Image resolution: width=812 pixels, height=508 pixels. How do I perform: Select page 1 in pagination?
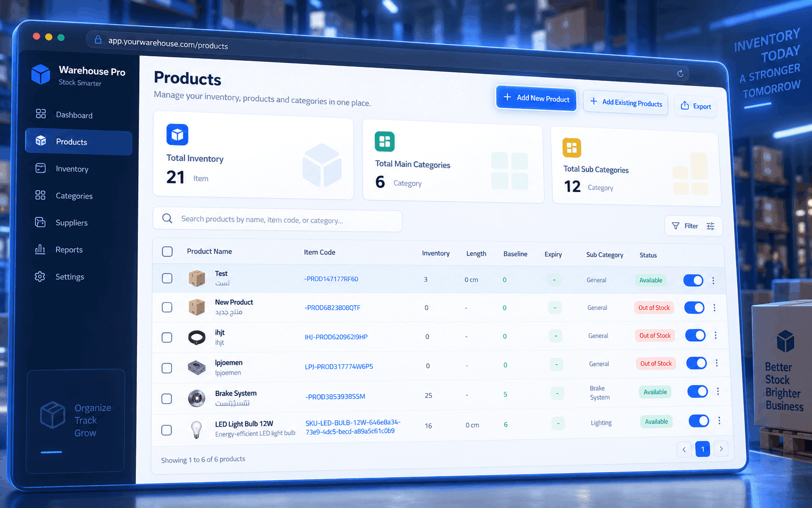[x=702, y=449]
